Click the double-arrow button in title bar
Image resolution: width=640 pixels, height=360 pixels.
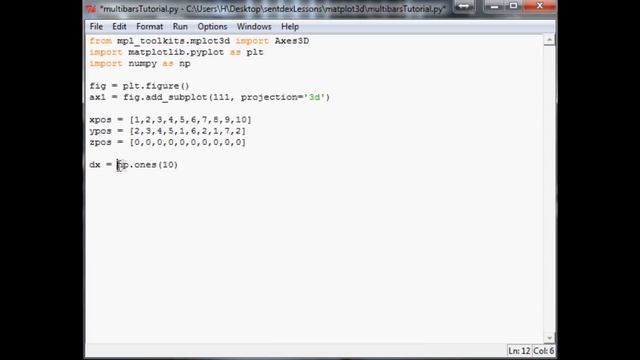[464, 6]
